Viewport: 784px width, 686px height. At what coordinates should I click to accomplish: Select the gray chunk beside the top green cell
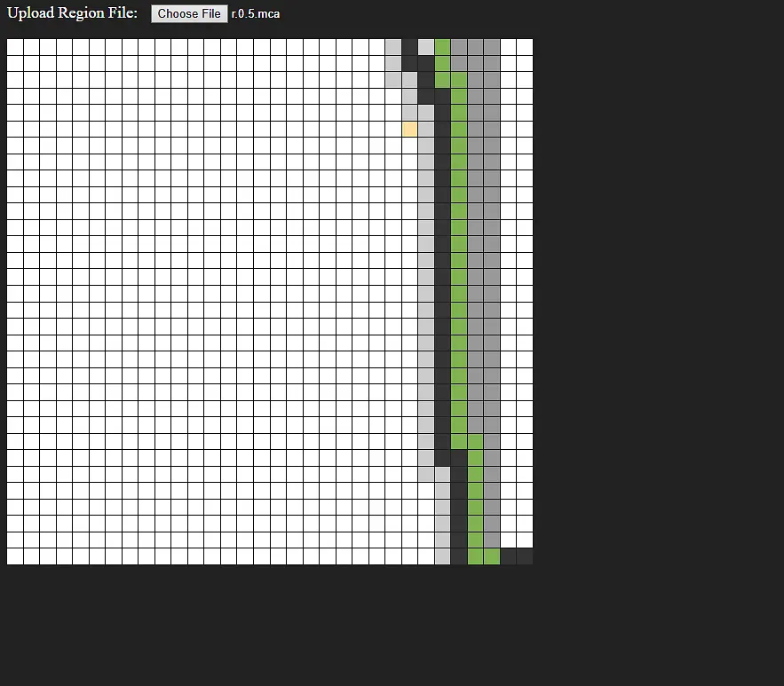pyautogui.click(x=459, y=46)
